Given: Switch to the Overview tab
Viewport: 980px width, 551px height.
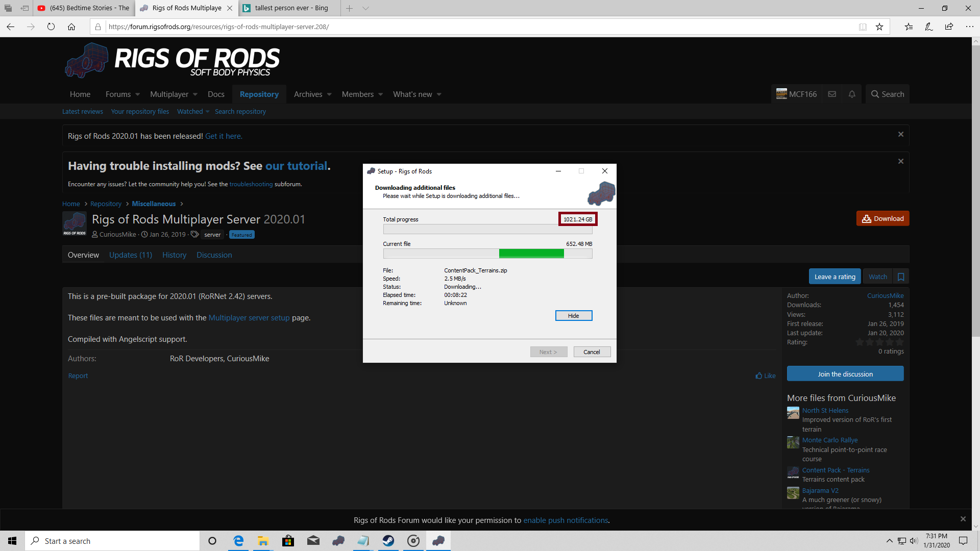Looking at the screenshot, I should tap(84, 255).
